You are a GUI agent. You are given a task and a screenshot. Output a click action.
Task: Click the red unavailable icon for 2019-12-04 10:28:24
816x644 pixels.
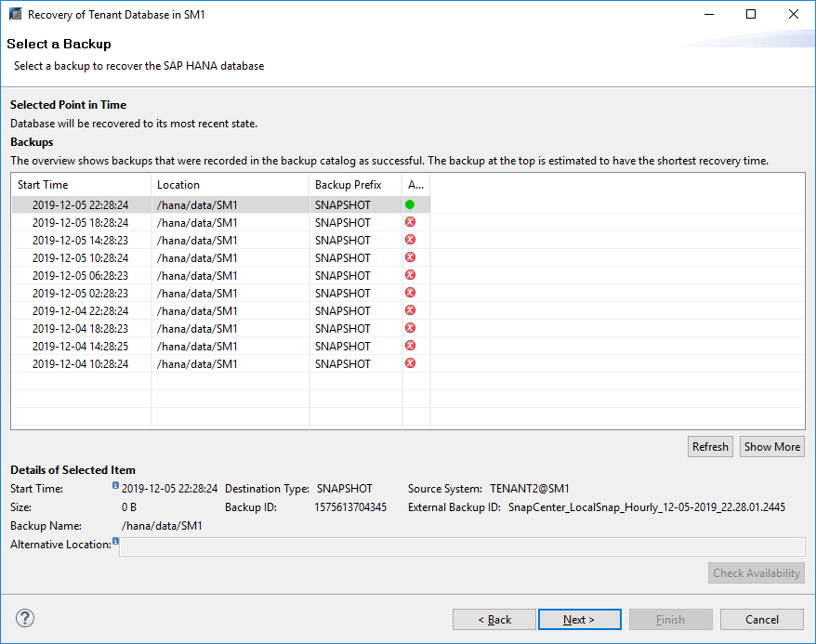410,363
